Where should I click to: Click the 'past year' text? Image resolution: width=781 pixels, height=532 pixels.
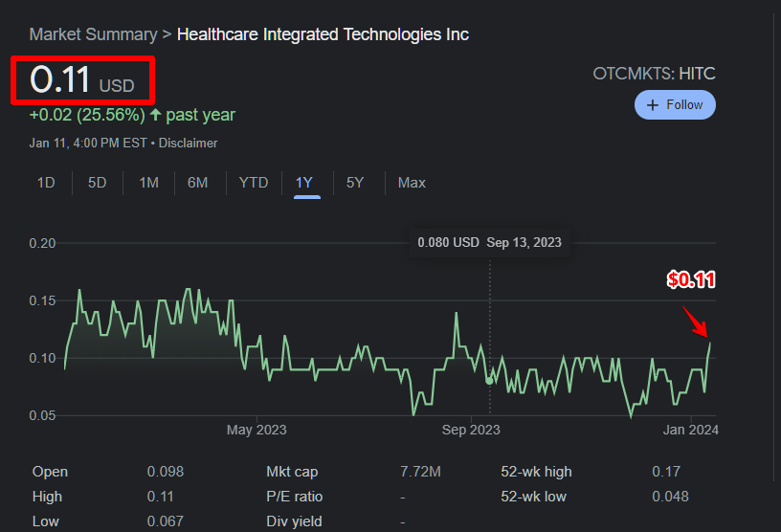pos(200,115)
